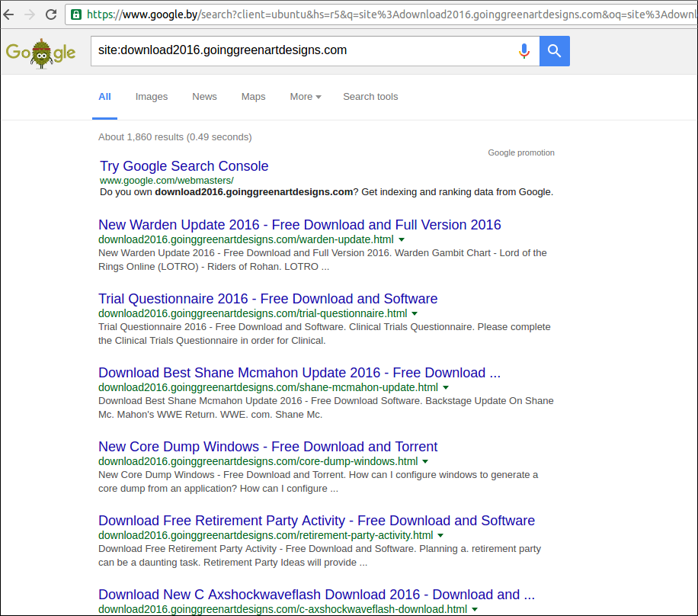Select the All results tab

(x=104, y=97)
